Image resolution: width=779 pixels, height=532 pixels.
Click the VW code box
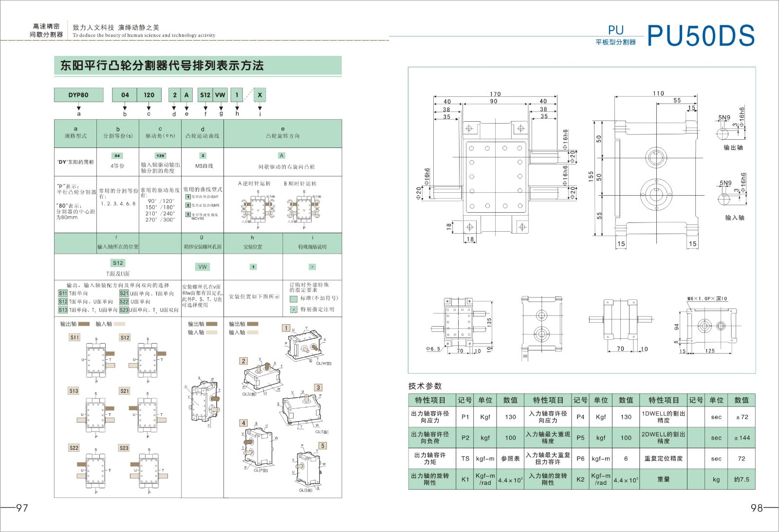coord(220,95)
